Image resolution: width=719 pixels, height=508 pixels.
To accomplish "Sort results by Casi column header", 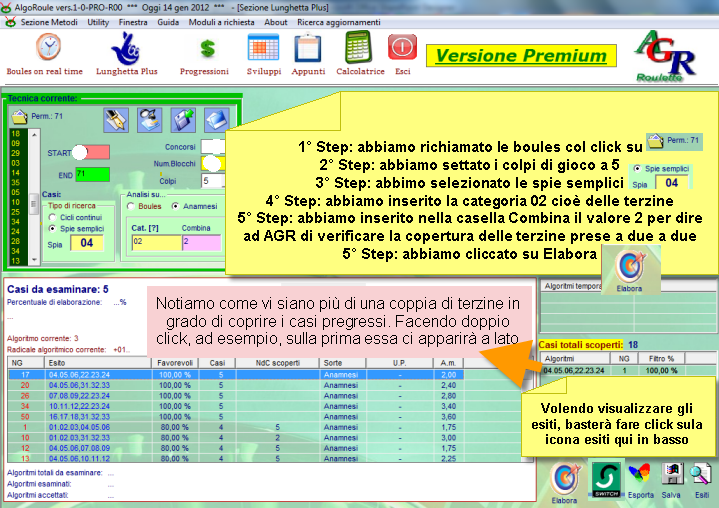I will [x=217, y=363].
